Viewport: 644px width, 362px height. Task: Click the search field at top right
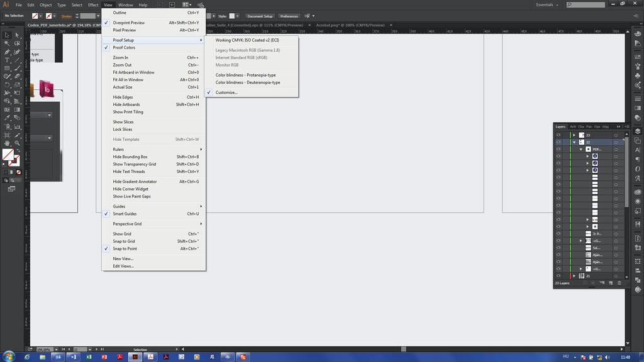(x=586, y=4)
